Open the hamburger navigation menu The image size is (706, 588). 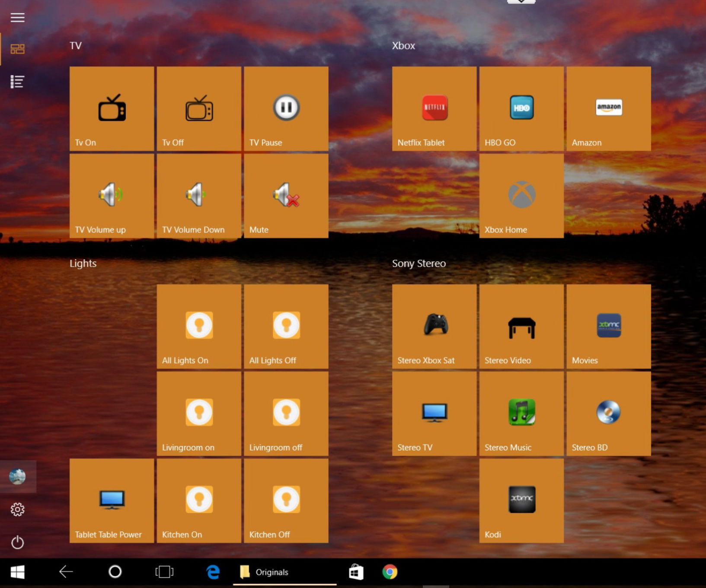tap(17, 17)
